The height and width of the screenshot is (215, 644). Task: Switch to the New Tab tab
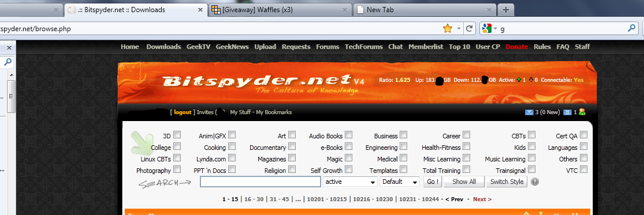click(425, 10)
